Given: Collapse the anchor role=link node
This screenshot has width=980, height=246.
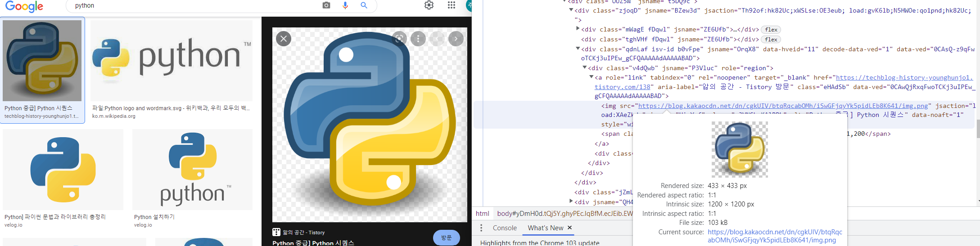Looking at the screenshot, I should coord(592,77).
